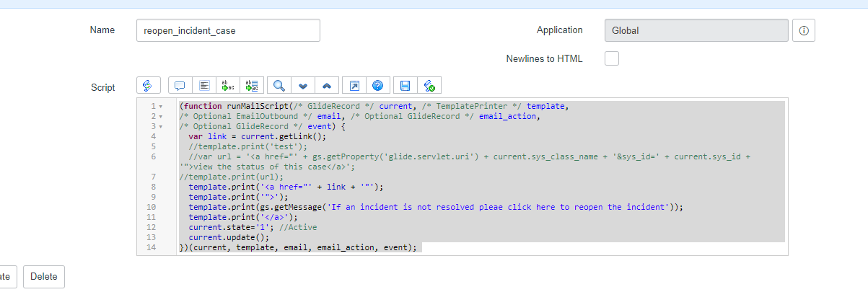Click line number 14 in the gutter
This screenshot has height=292, width=868.
[x=151, y=247]
